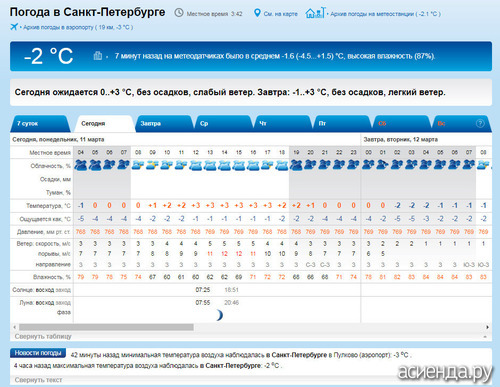Click the sunrise time 07:25
Image resolution: width=500 pixels, height=387 pixels.
203,290
